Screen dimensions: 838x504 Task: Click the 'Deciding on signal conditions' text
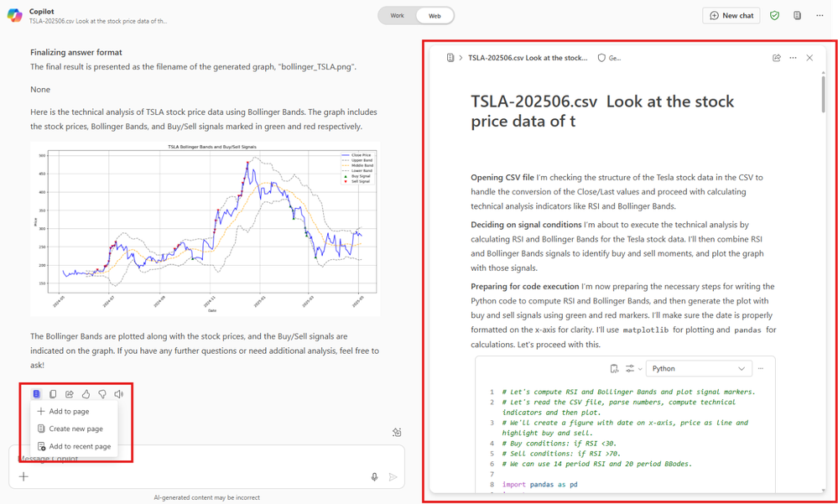(x=526, y=225)
